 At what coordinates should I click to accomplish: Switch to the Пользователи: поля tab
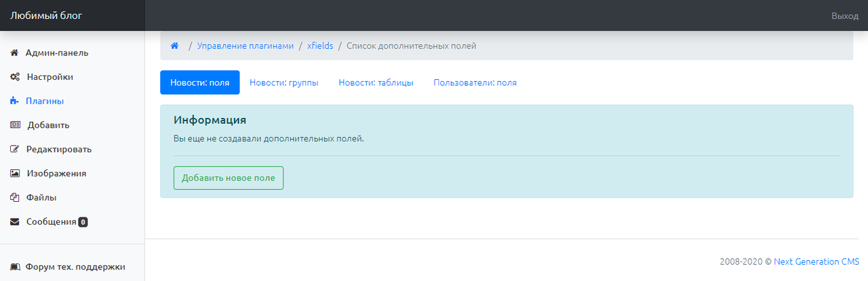(x=475, y=83)
